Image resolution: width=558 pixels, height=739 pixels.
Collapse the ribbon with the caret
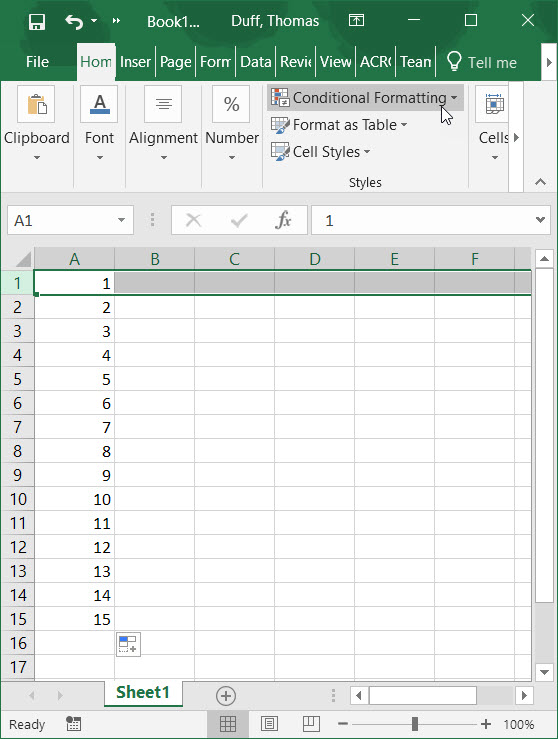click(x=541, y=182)
